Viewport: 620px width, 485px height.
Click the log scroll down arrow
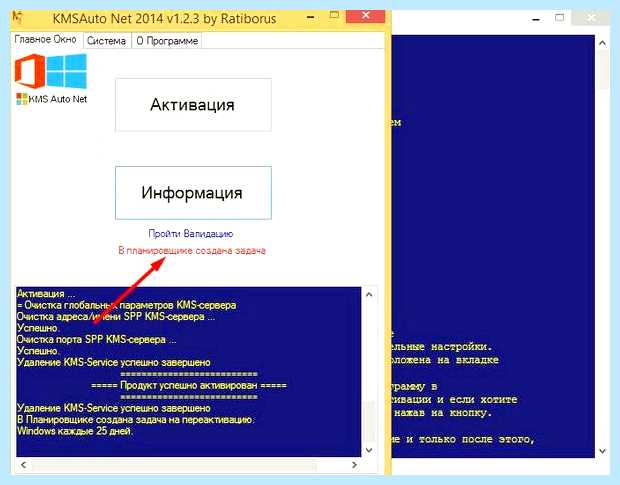369,450
